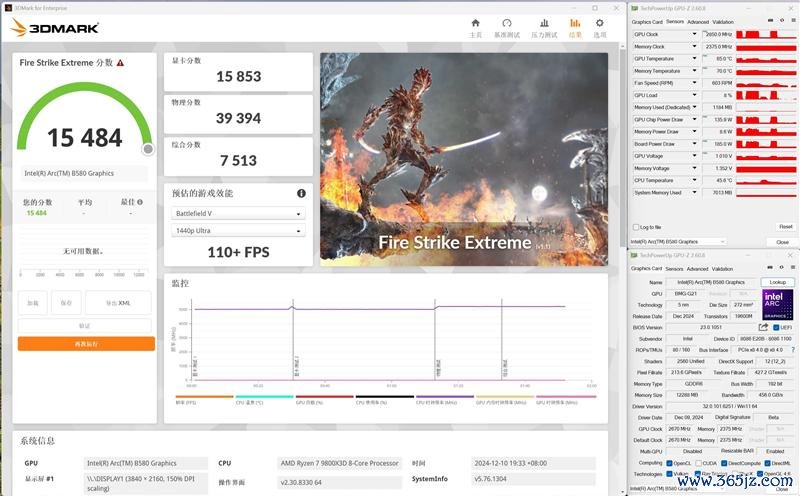Click the score gauge end knob

pyautogui.click(x=148, y=149)
